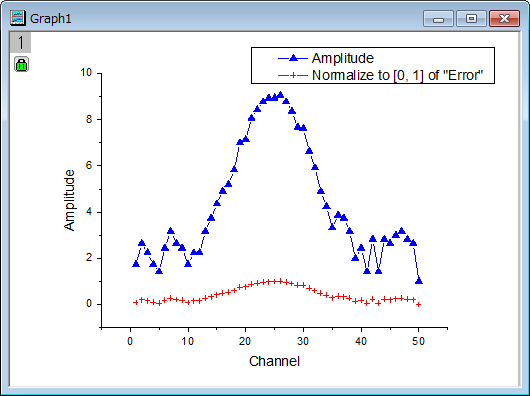Viewport: 530px width, 396px height.
Task: Click the Y axis tick label 10
Action: pos(87,72)
